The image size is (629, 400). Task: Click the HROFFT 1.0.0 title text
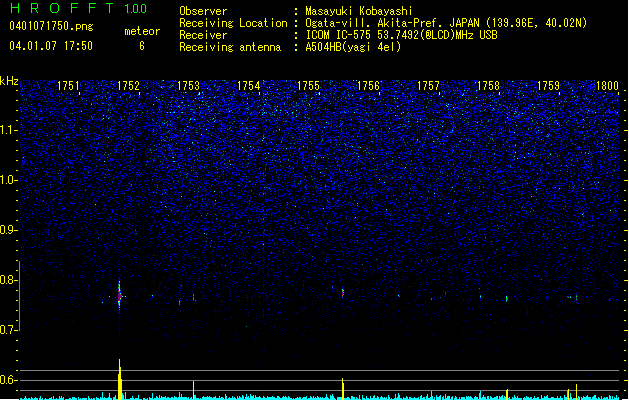point(79,8)
